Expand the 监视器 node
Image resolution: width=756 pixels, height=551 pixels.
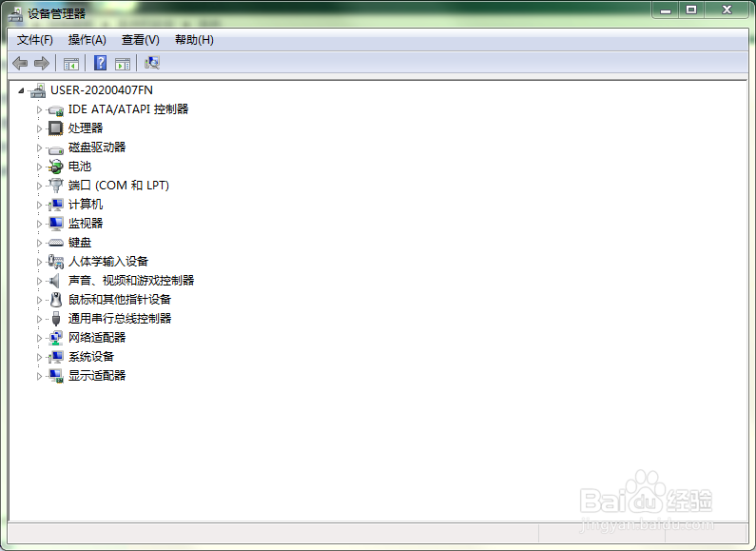tap(39, 224)
